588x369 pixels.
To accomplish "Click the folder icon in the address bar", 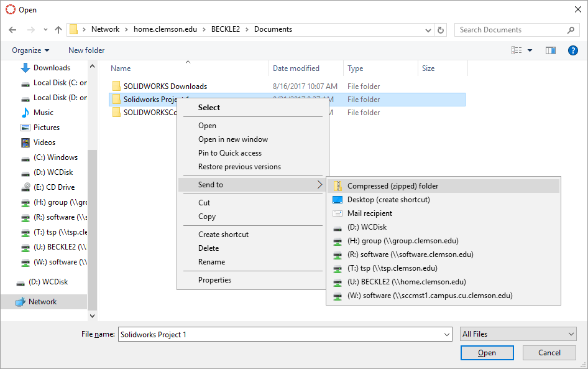I will pyautogui.click(x=74, y=29).
